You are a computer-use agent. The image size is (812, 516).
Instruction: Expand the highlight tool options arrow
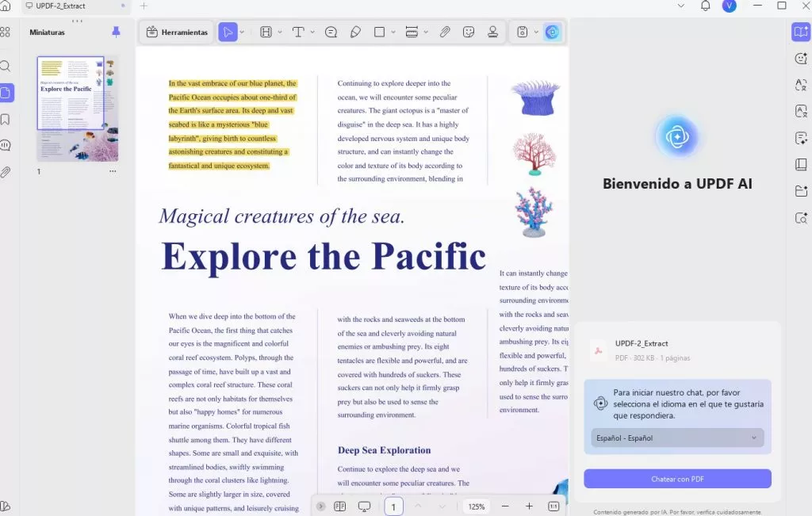click(x=280, y=32)
